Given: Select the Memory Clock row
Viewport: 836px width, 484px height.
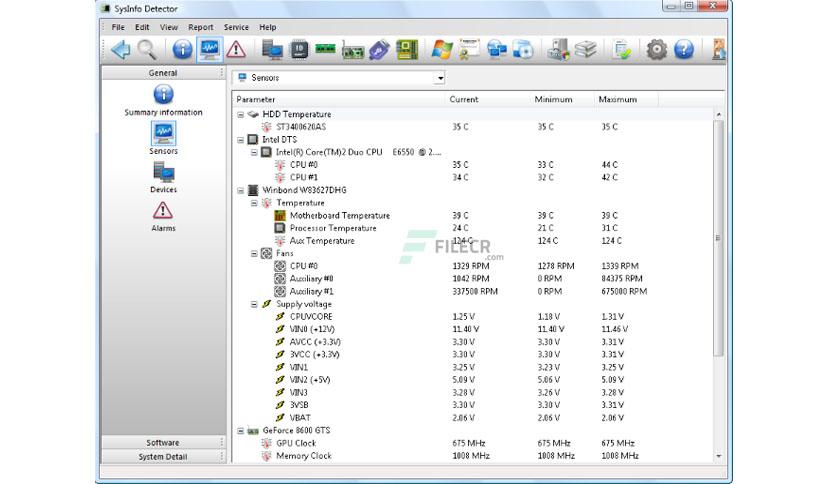Looking at the screenshot, I should pos(473,456).
